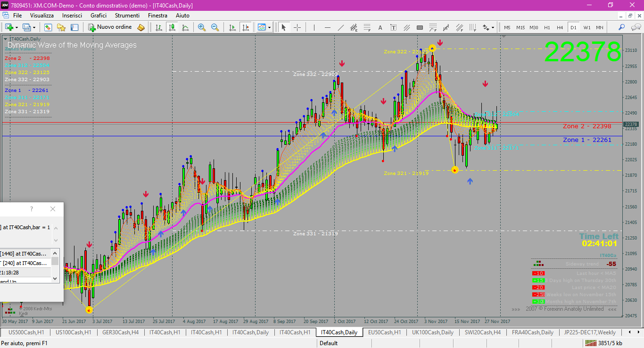Select the trendline drawing tool
This screenshot has height=348, width=644.
pos(340,27)
